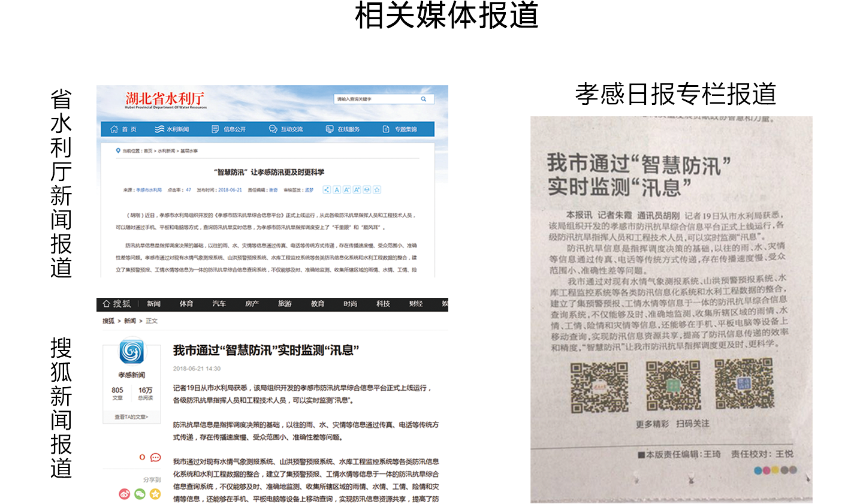Click newspaper caption 更多精彩 扫码关注
The width and height of the screenshot is (863, 504).
(x=672, y=424)
